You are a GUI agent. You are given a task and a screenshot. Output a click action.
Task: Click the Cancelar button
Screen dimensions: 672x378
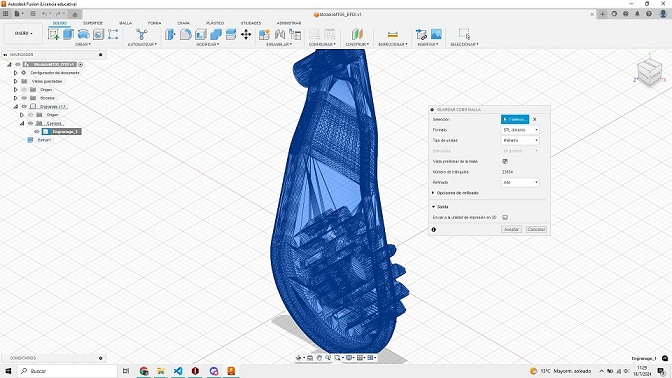click(536, 230)
